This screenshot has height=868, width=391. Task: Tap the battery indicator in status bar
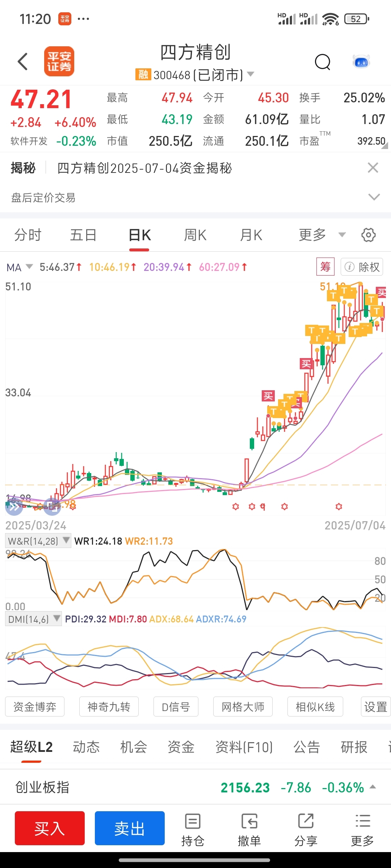tap(357, 19)
